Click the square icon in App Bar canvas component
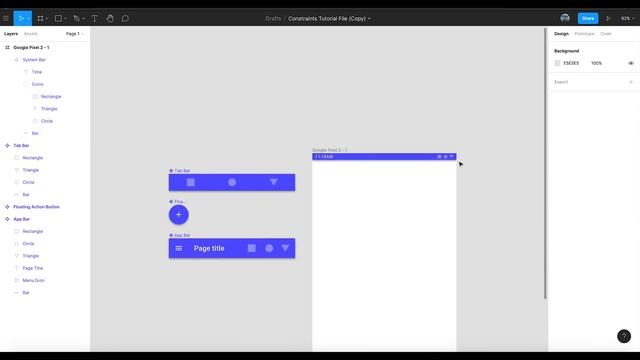This screenshot has height=360, width=640. point(252,248)
